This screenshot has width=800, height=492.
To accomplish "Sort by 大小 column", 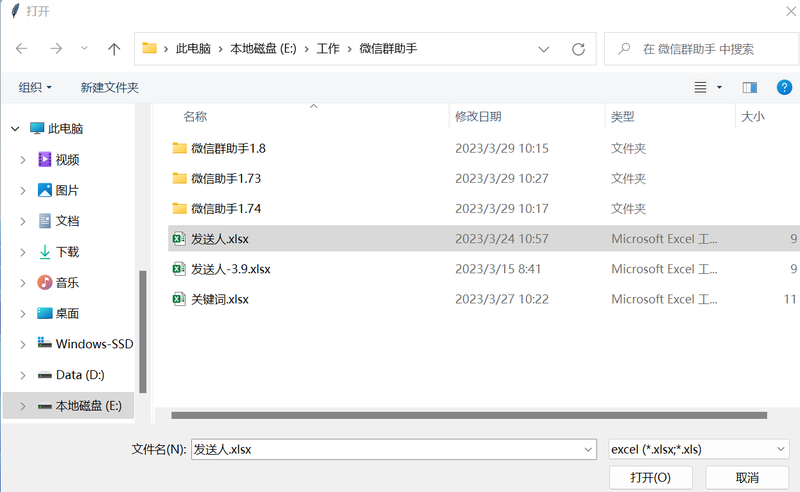I will click(x=753, y=116).
